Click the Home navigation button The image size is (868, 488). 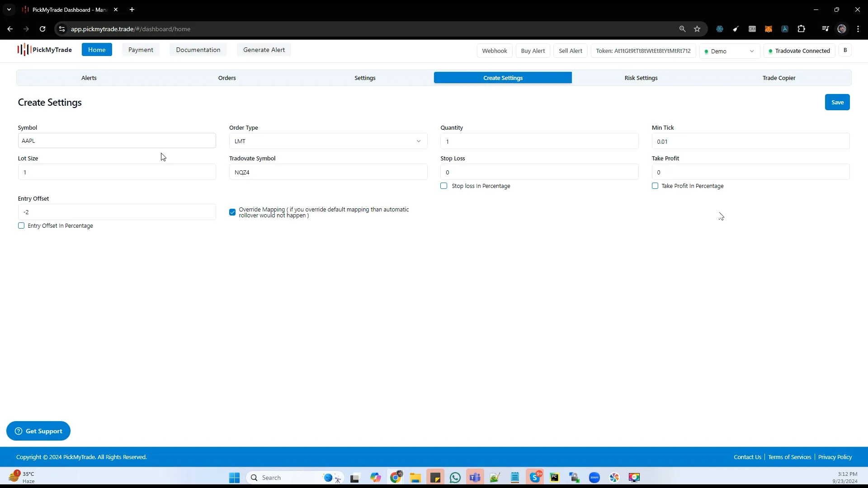click(97, 50)
